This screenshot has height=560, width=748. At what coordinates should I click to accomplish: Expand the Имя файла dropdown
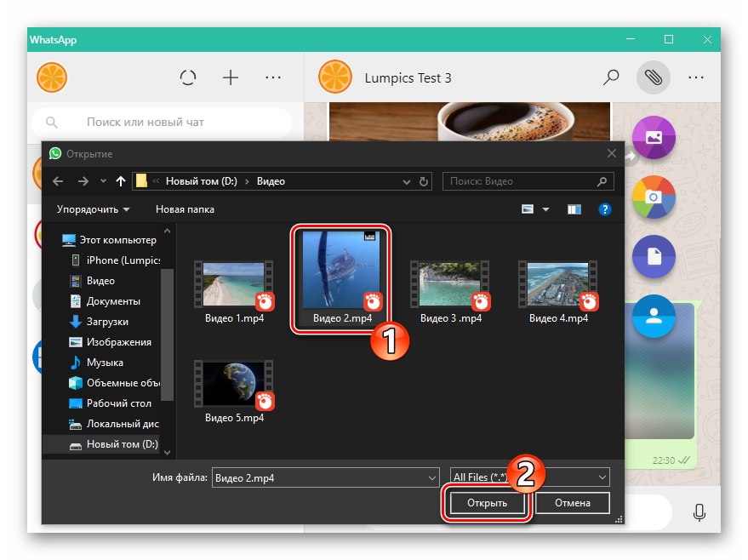431,477
